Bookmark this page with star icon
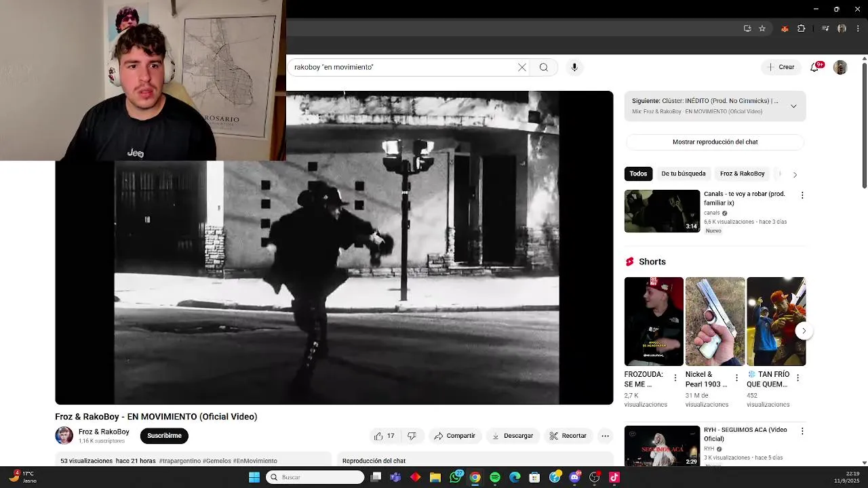Viewport: 868px width, 488px height. 762,28
